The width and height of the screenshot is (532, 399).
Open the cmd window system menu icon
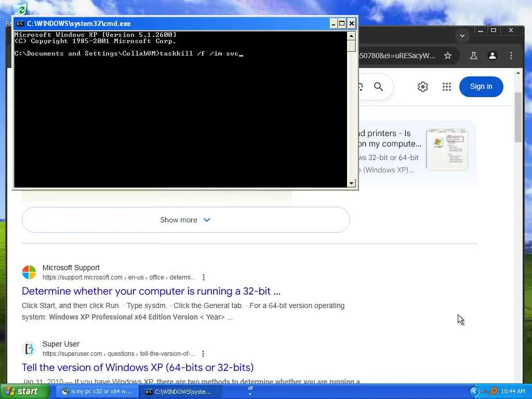tap(20, 23)
